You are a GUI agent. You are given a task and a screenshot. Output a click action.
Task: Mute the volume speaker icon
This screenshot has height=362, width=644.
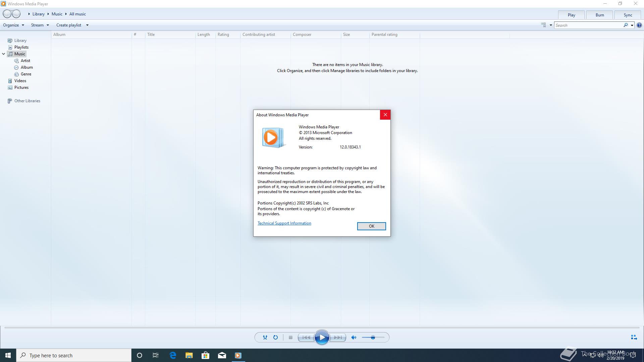354,338
